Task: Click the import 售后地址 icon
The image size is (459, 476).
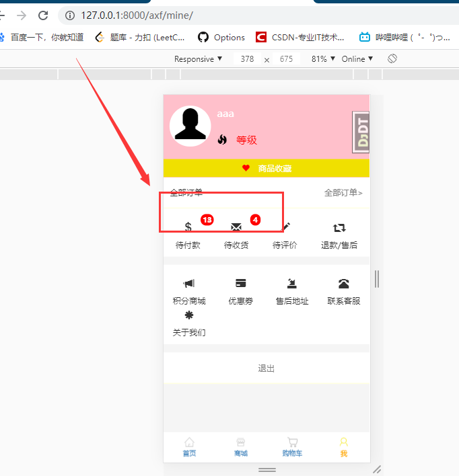Action: pyautogui.click(x=292, y=283)
